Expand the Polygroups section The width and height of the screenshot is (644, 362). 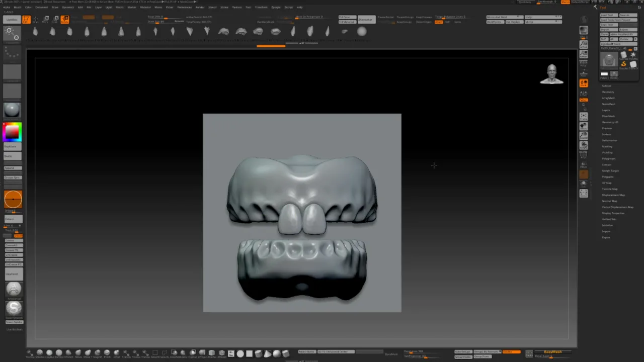pyautogui.click(x=609, y=159)
